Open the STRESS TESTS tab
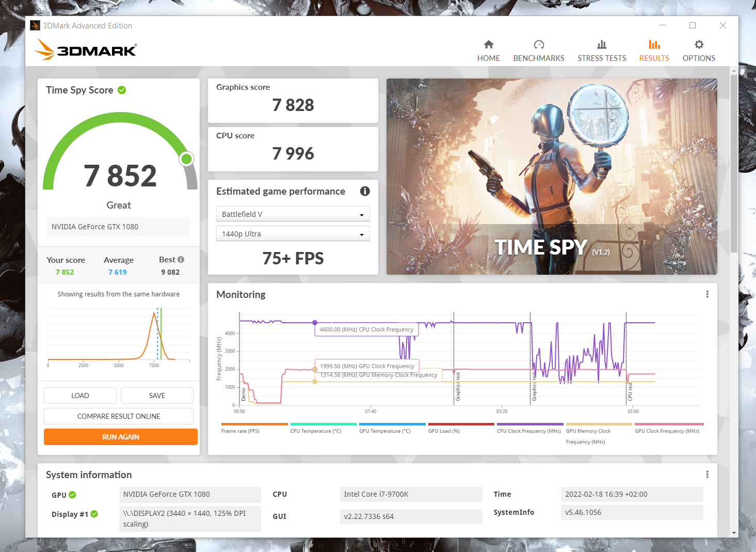Image resolution: width=756 pixels, height=552 pixels. (x=602, y=51)
